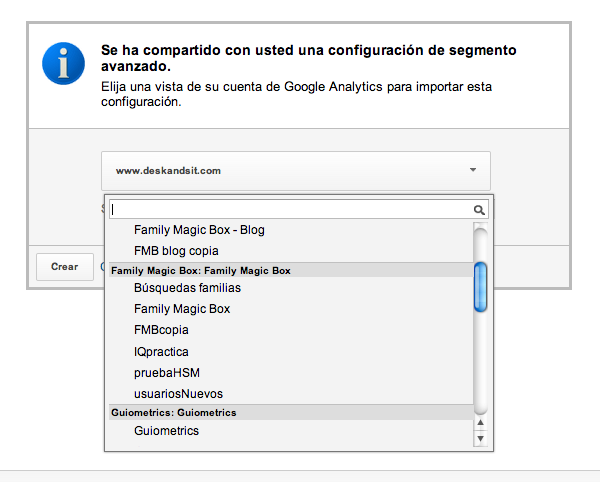Viewport: 600px width, 482px height.
Task: Open the www.deskandsit.com view dropdown
Action: click(x=296, y=170)
